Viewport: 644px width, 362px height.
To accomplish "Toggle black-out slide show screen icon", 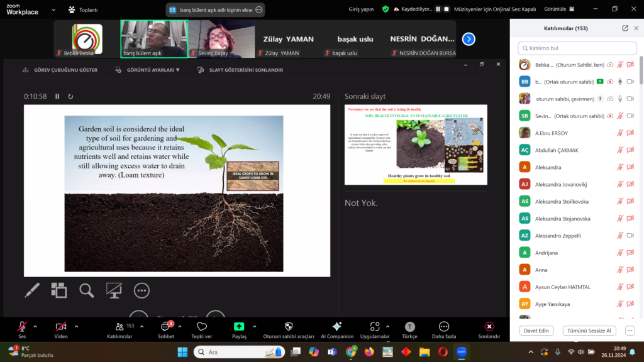I will click(x=114, y=290).
